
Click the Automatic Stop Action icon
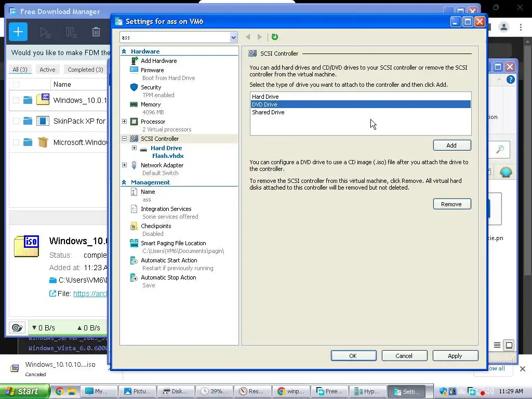pyautogui.click(x=134, y=277)
